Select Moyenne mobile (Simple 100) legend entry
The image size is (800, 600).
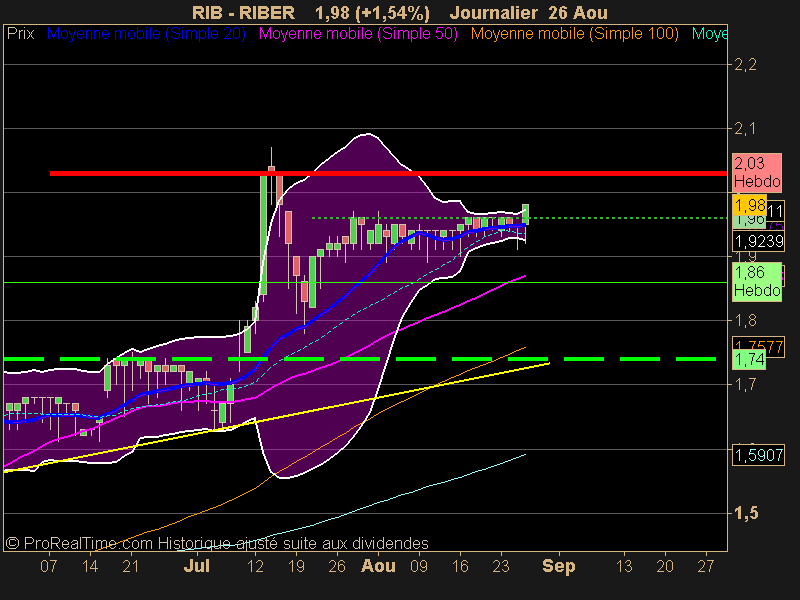pos(574,34)
